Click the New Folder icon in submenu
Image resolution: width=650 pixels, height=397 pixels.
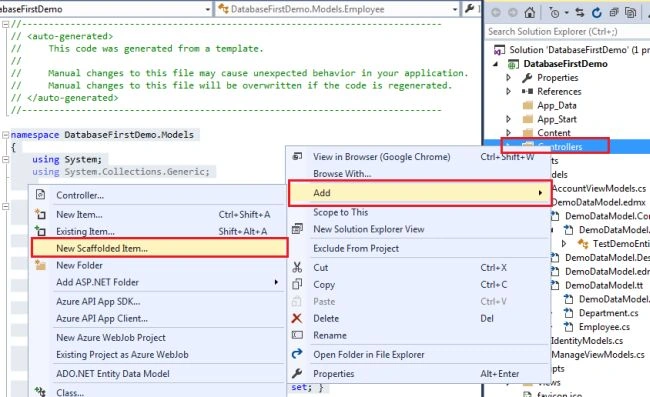tap(40, 265)
